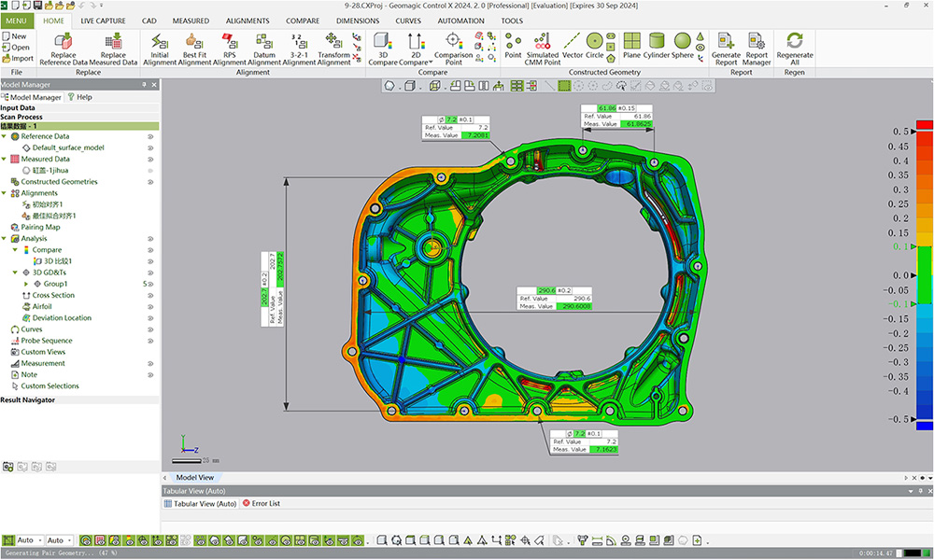This screenshot has width=934, height=560.
Task: Hide the Cross Section item
Action: pos(150,295)
